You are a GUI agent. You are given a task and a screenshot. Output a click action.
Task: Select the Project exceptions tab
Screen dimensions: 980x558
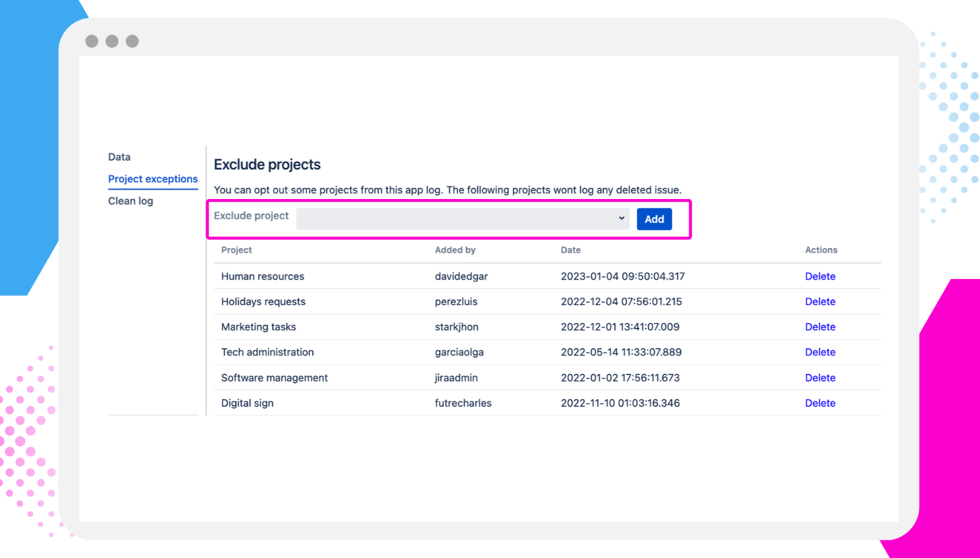153,179
